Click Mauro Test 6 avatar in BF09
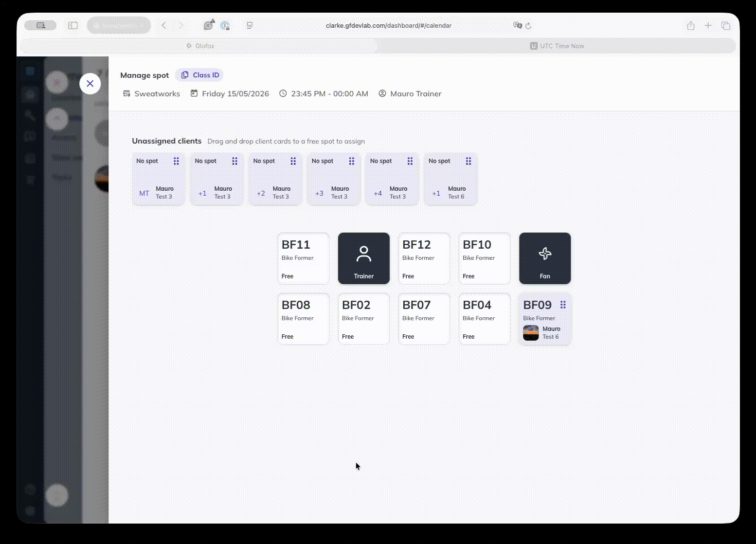The image size is (756, 544). click(531, 333)
